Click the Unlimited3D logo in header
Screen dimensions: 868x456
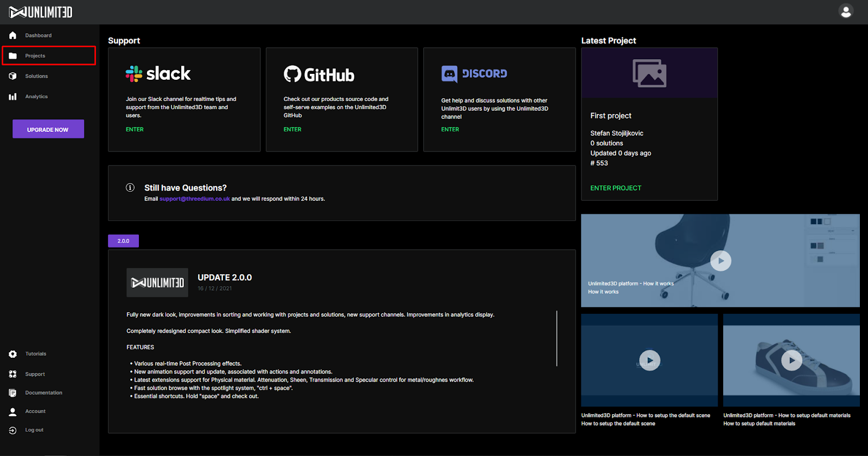click(41, 12)
